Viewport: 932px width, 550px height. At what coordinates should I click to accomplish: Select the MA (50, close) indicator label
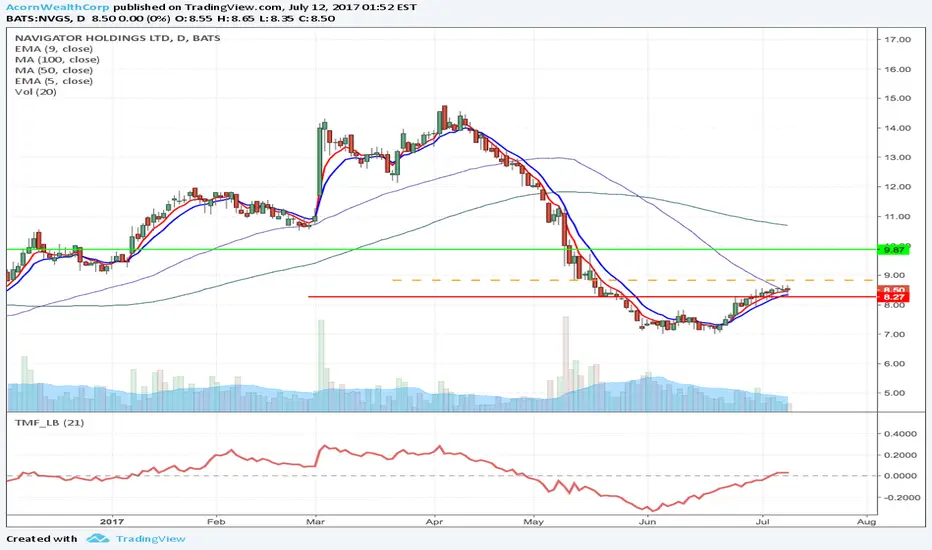click(54, 70)
